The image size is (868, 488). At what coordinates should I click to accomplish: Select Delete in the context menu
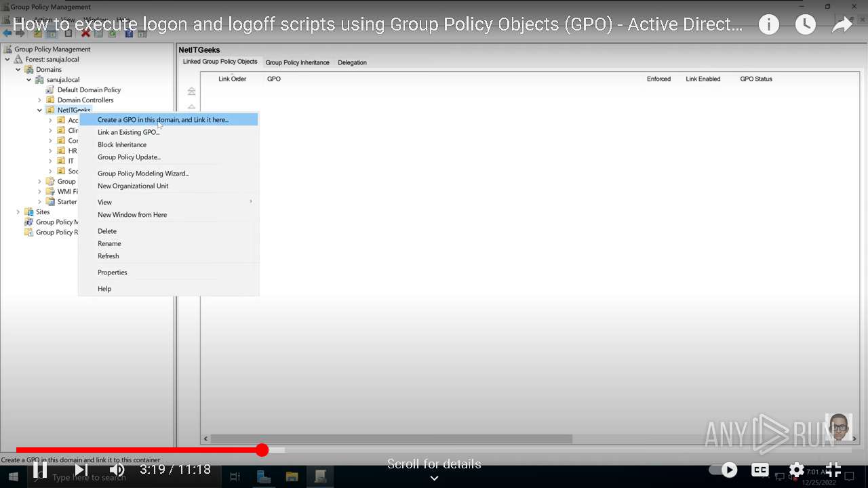click(x=169, y=231)
